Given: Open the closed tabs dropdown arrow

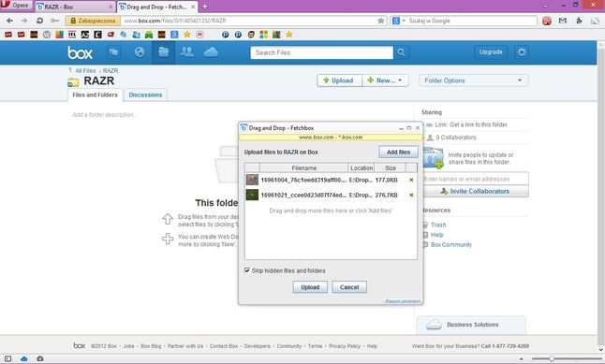Looking at the screenshot, I should tap(546, 6).
